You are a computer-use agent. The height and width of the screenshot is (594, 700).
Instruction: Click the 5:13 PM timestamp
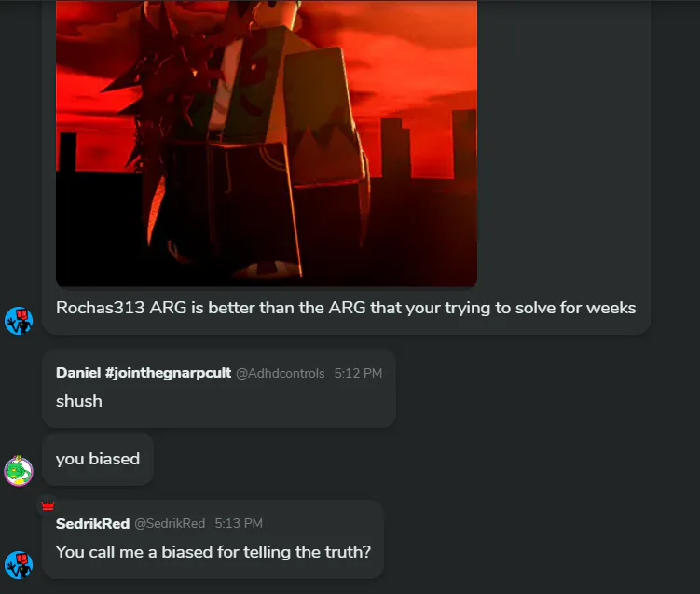tap(239, 523)
